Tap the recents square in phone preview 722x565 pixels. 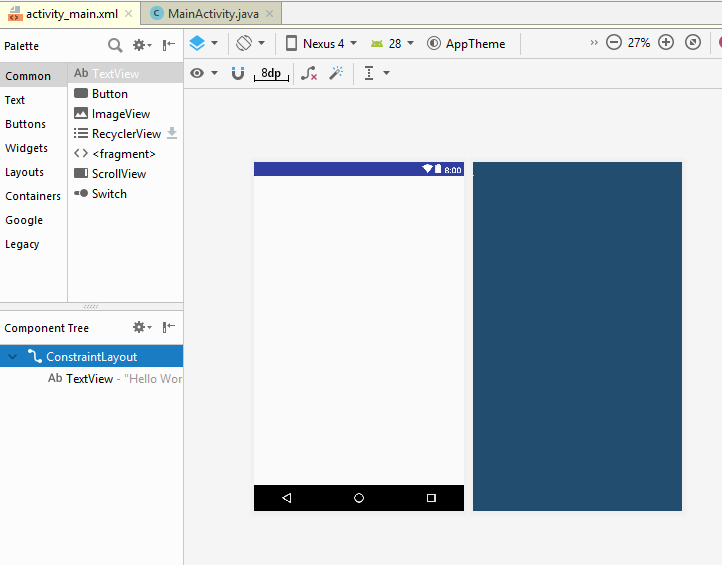(431, 498)
